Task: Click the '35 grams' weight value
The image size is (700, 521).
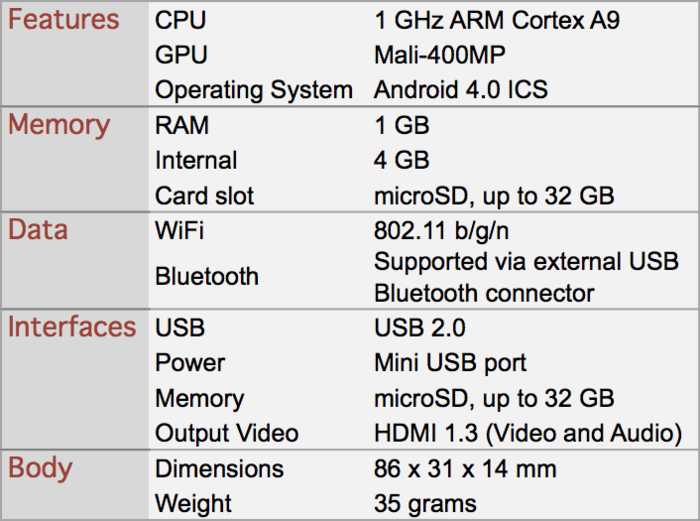Action: coord(425,504)
